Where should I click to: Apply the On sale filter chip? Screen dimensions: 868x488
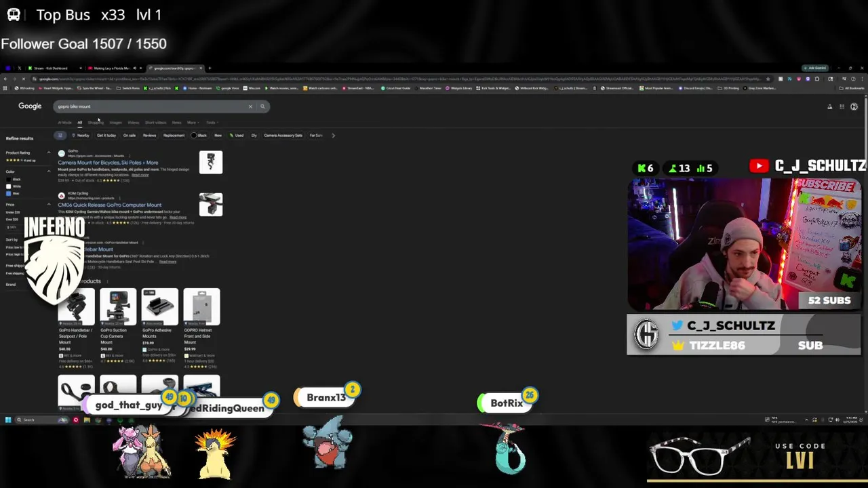click(130, 136)
